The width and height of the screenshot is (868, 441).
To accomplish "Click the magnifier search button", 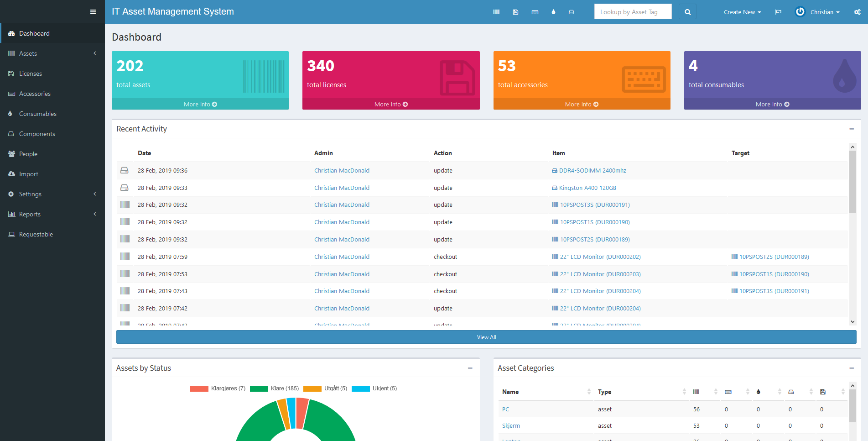I will point(687,12).
